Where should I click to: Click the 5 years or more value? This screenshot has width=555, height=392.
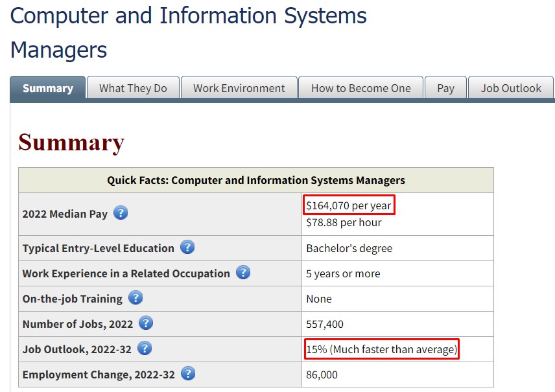coord(343,273)
